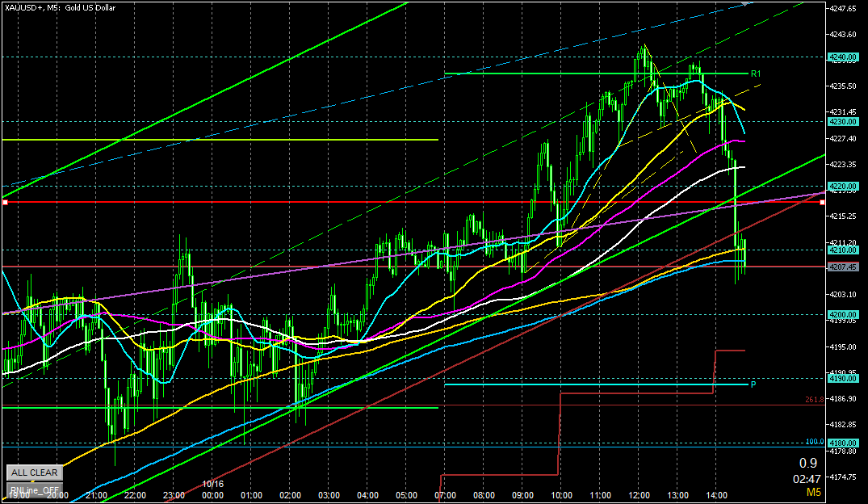The height and width of the screenshot is (504, 868).
Task: Click the 4190.00 round-number price tag
Action: point(841,378)
